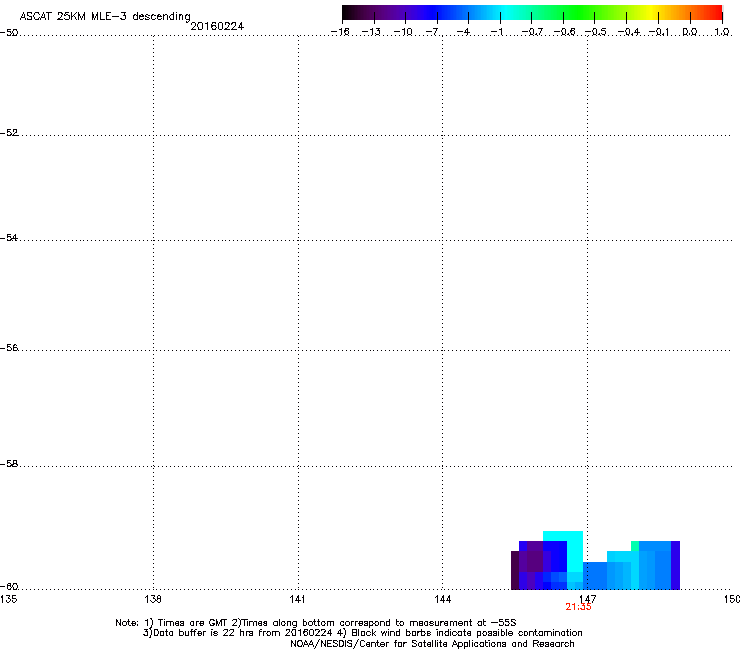Click the cyan data cell near 146.5
The image size is (740, 650).
click(574, 551)
